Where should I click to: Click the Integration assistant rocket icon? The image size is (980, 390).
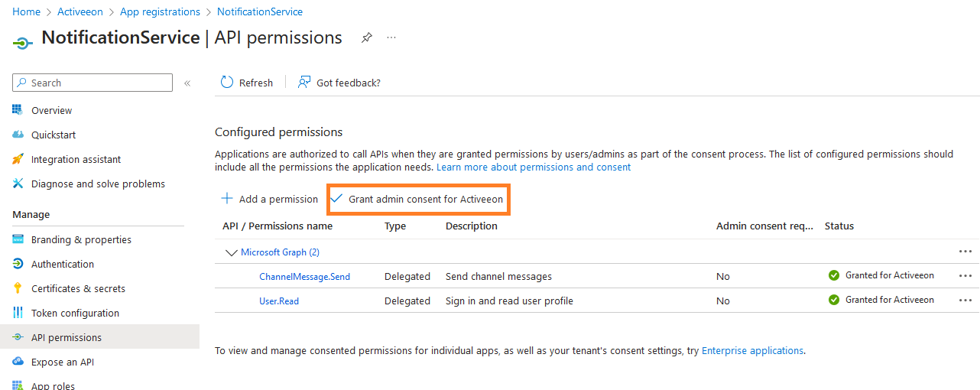point(18,159)
